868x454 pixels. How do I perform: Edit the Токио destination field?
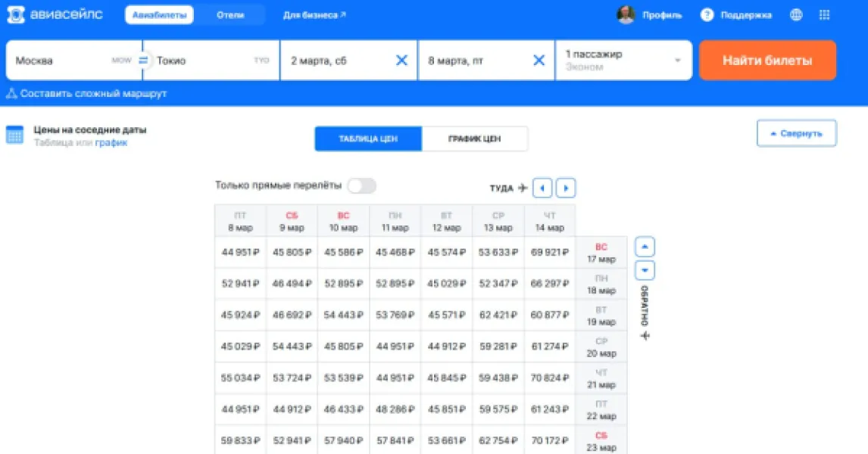click(211, 61)
